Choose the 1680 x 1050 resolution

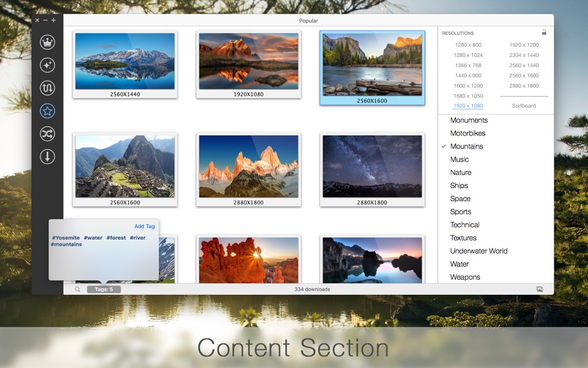point(468,96)
